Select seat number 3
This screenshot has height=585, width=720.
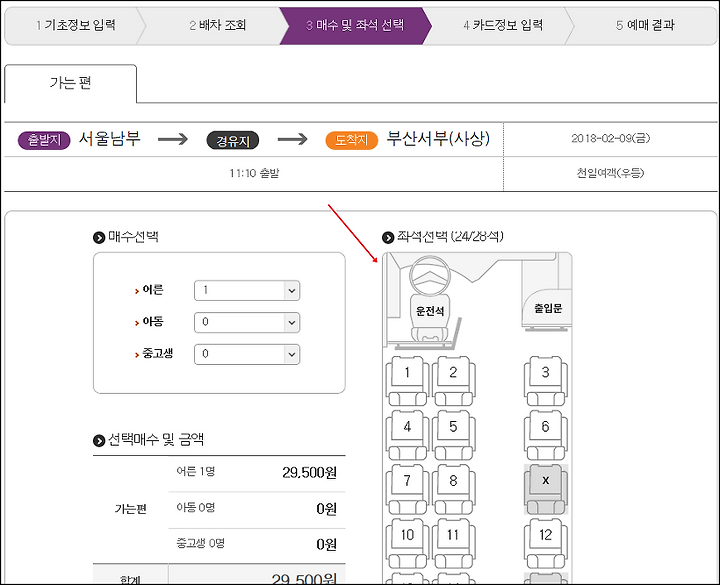tap(546, 381)
